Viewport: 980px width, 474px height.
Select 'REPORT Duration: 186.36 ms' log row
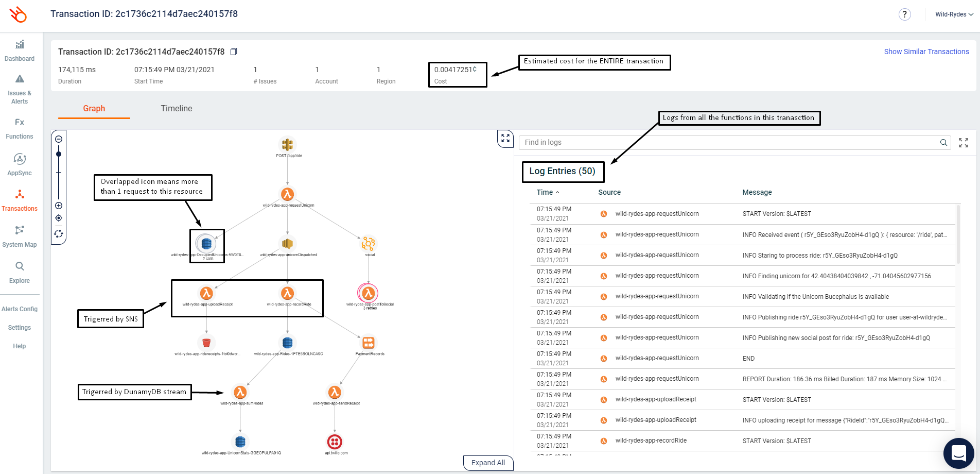[742, 379]
